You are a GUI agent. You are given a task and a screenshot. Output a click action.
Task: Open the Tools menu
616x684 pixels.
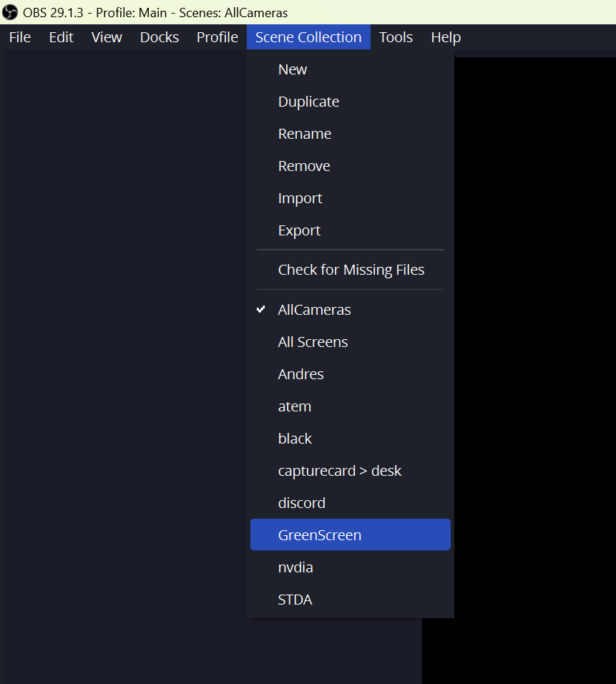pos(396,37)
